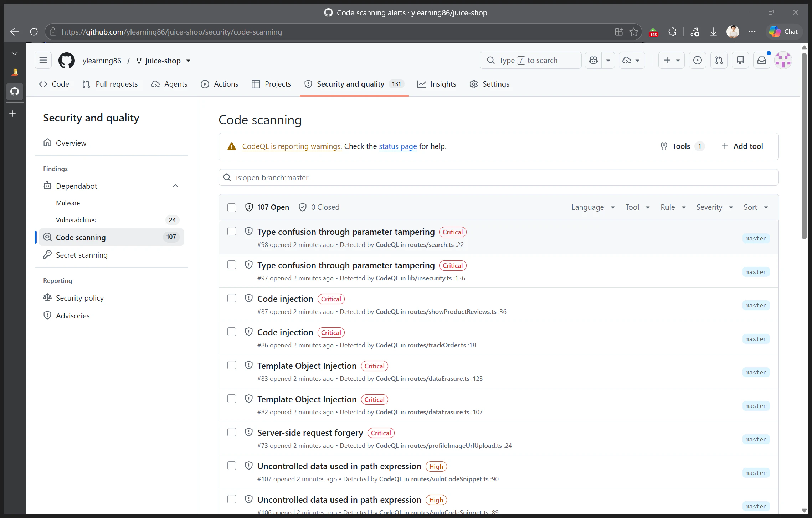Check Server-side request forgery alert checkbox
Viewport: 812px width, 518px height.
[232, 432]
